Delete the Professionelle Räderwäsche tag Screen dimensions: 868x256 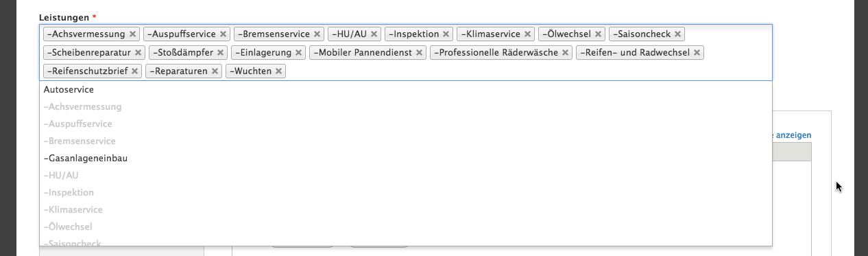[565, 52]
